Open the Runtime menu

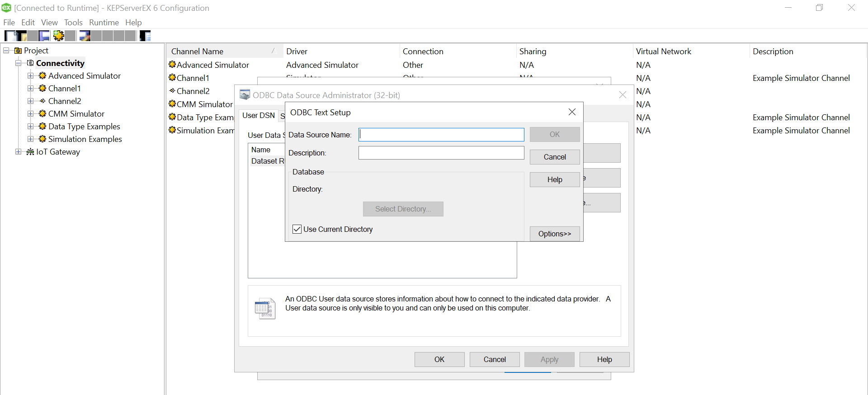tap(104, 23)
